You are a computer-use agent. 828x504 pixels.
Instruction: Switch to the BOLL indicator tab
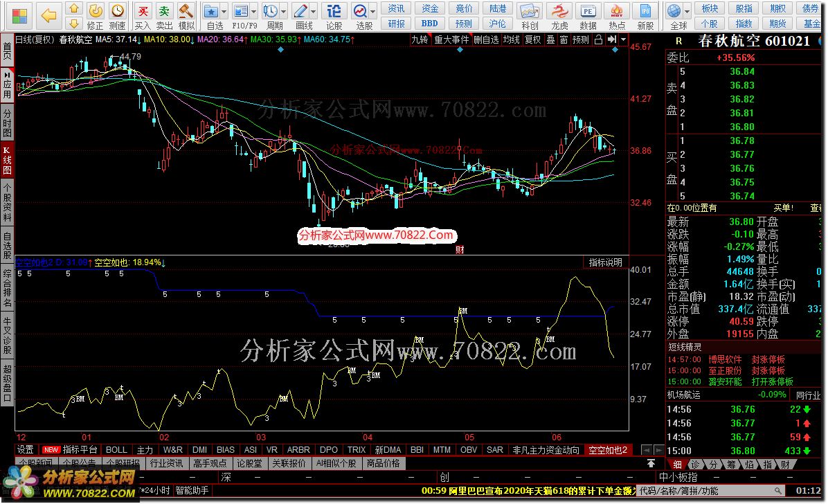[116, 449]
